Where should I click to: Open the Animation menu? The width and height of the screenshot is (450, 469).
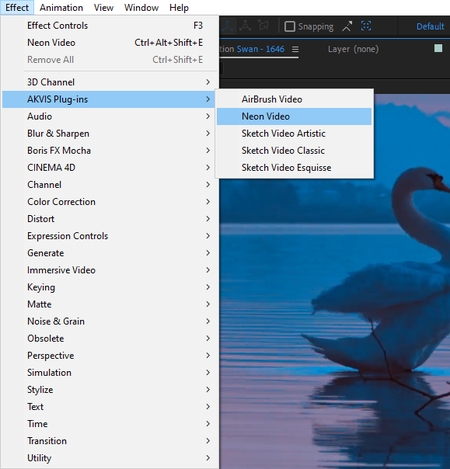click(61, 7)
